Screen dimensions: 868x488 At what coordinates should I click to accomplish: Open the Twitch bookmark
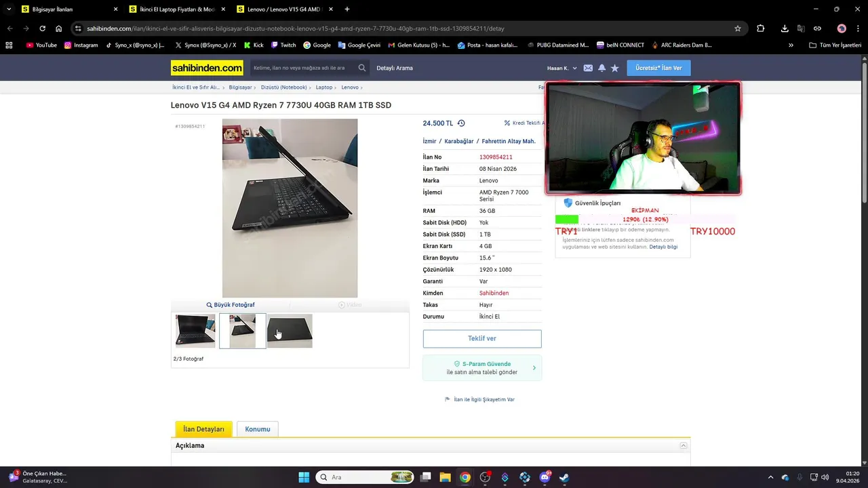tap(283, 45)
